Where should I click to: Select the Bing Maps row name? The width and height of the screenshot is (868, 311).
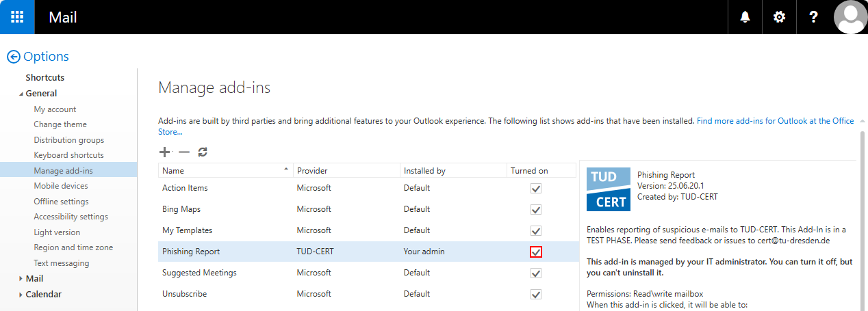click(181, 209)
